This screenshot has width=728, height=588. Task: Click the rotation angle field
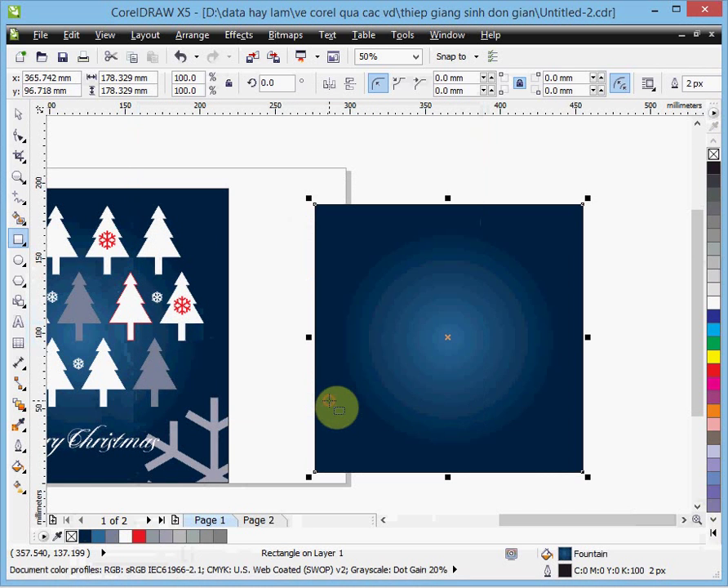277,83
